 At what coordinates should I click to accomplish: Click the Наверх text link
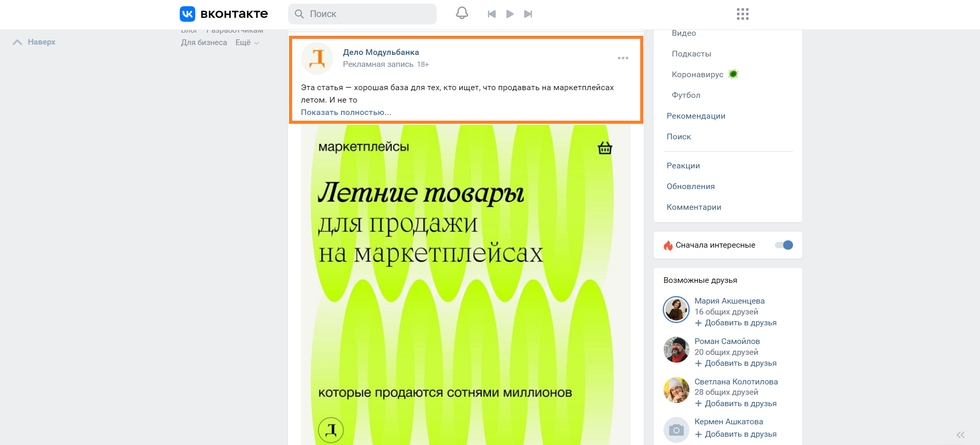[41, 42]
